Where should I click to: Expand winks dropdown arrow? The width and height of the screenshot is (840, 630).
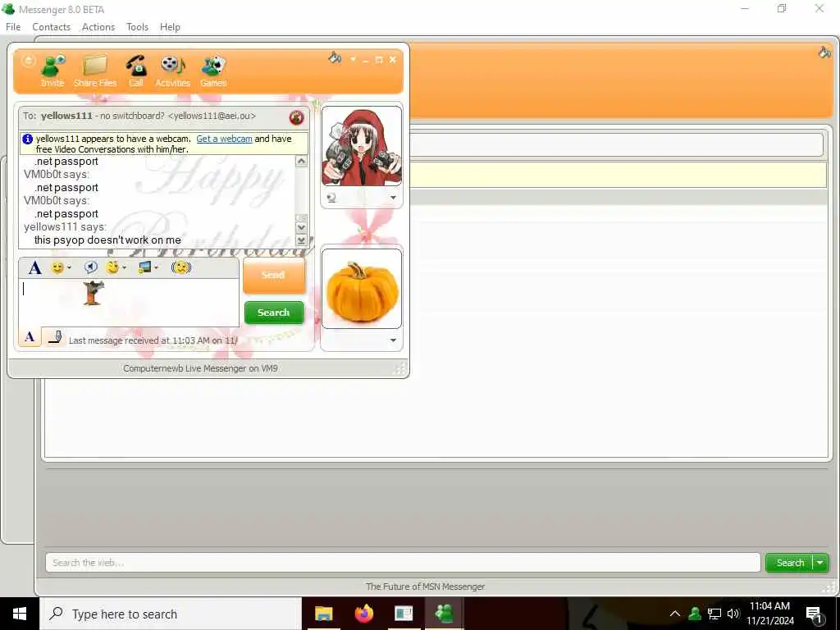point(125,268)
